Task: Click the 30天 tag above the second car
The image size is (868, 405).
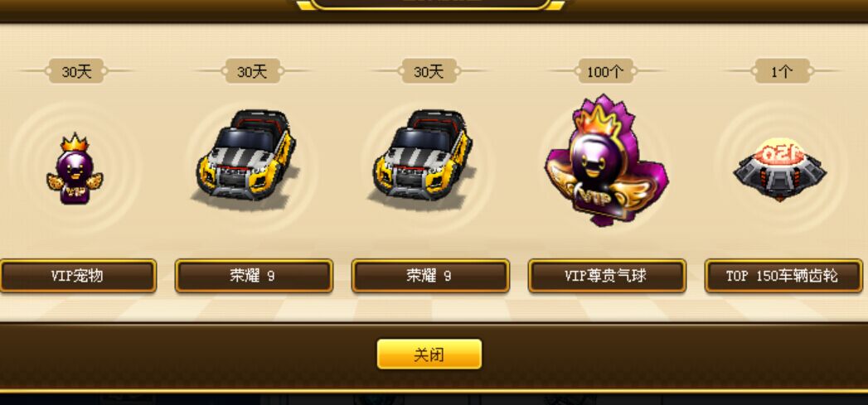Action: [429, 71]
